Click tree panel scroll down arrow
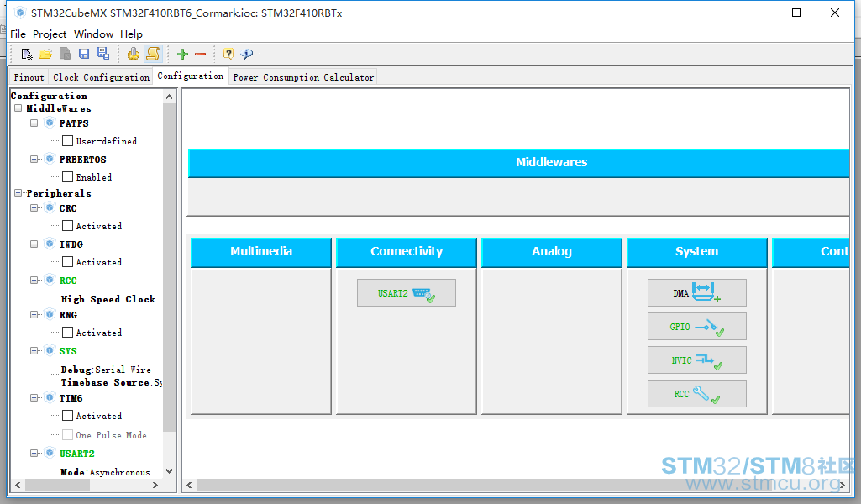861x504 pixels. pos(169,471)
